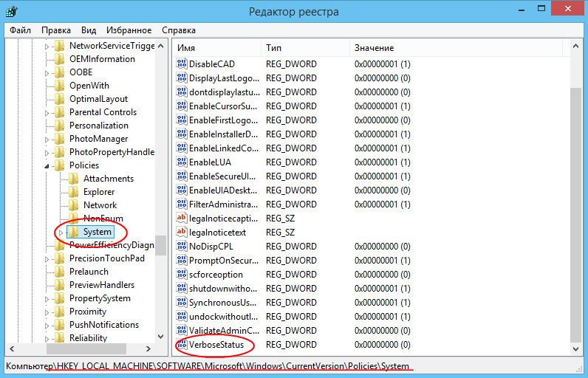The height and width of the screenshot is (378, 588).
Task: Open the Избранное menu
Action: point(129,30)
